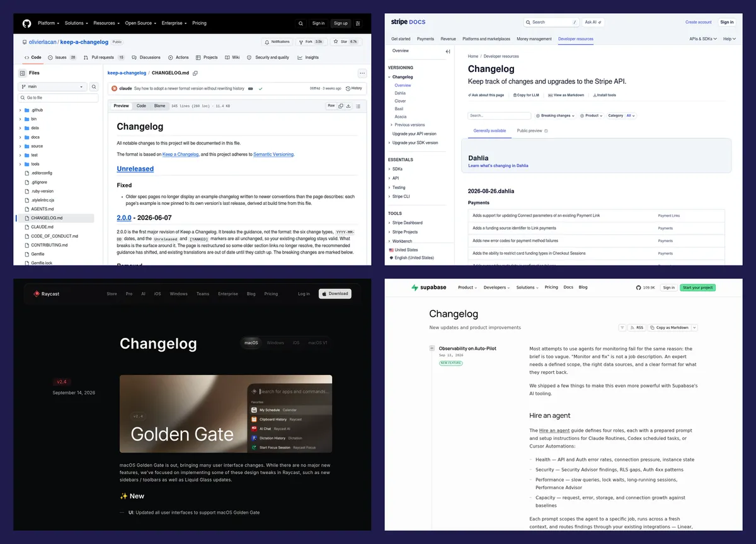Screen dimensions: 756x544
Task: Open the Golden Gate release image on Raycast
Action: pos(226,414)
